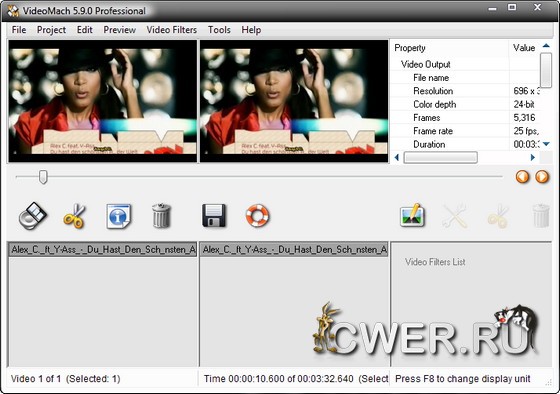The width and height of the screenshot is (560, 394).
Task: Close the VideoMach window
Action: [x=538, y=7]
